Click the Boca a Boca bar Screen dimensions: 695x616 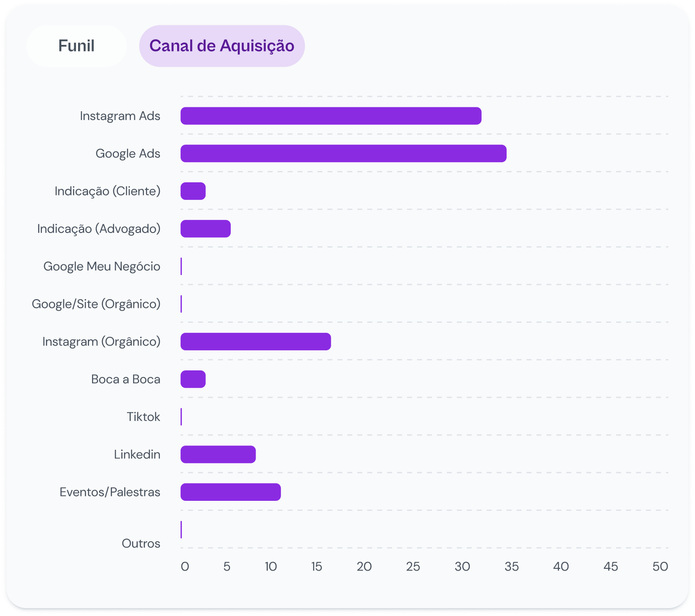[193, 379]
